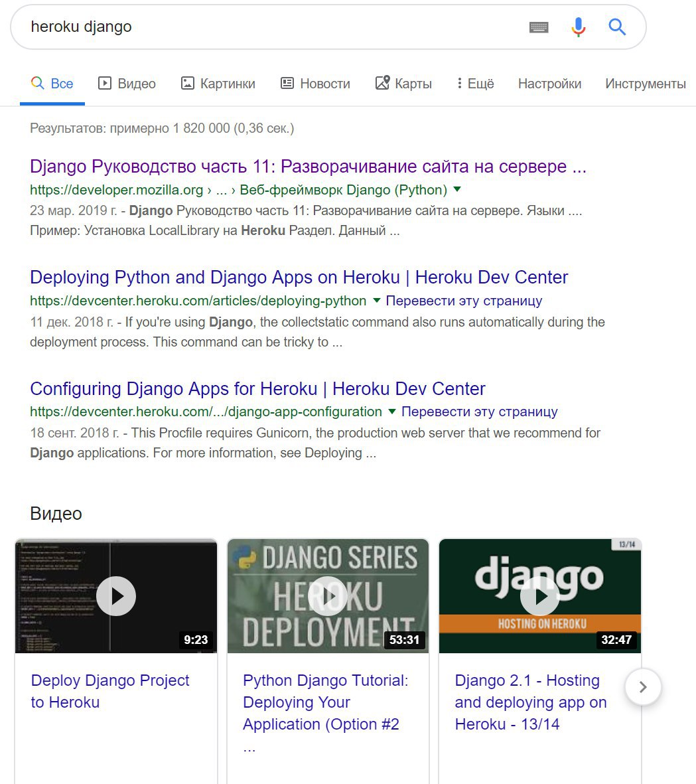Select the 'Все' results tab
The height and width of the screenshot is (784, 696).
pyautogui.click(x=52, y=84)
